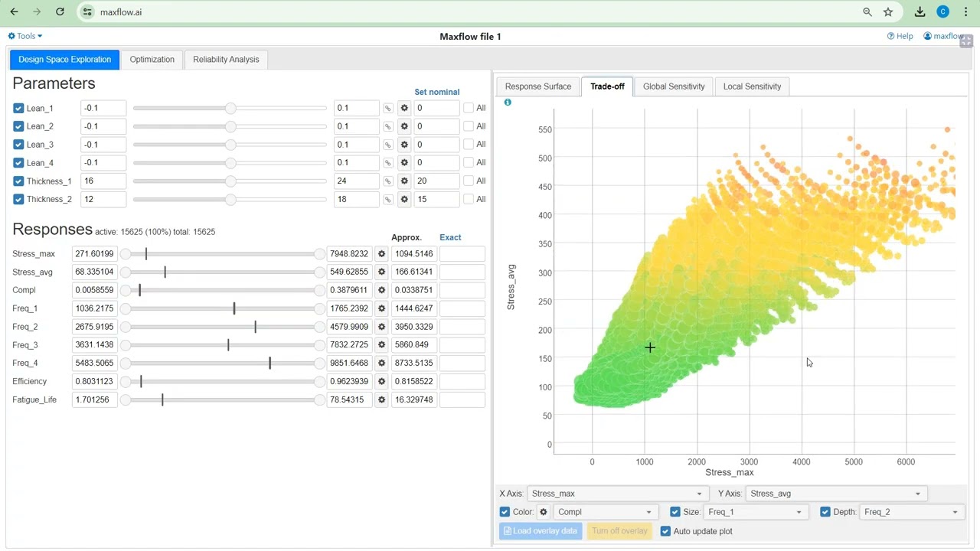The width and height of the screenshot is (980, 551).
Task: Click Load overlay data button
Action: (x=541, y=531)
